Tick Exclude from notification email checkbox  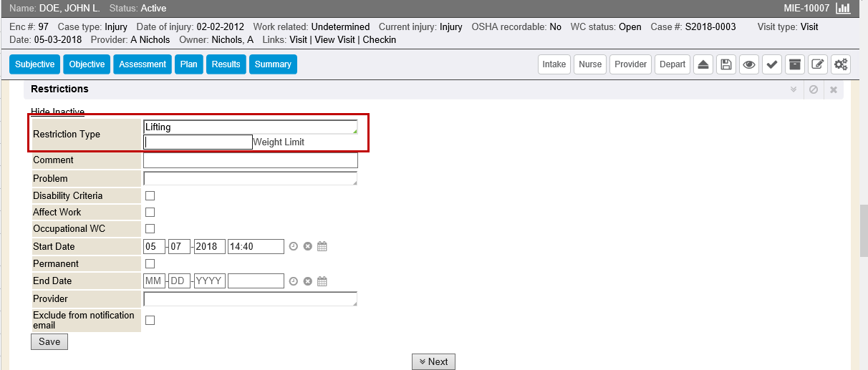(x=150, y=320)
